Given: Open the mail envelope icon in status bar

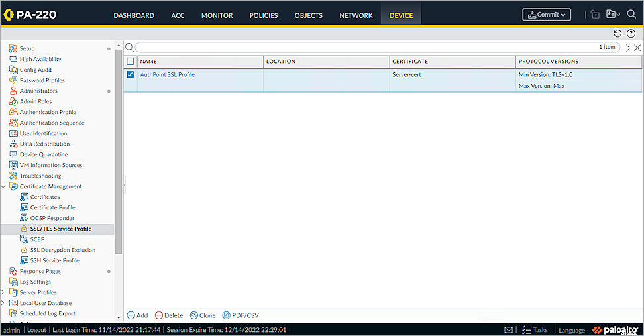Looking at the screenshot, I should (508, 330).
